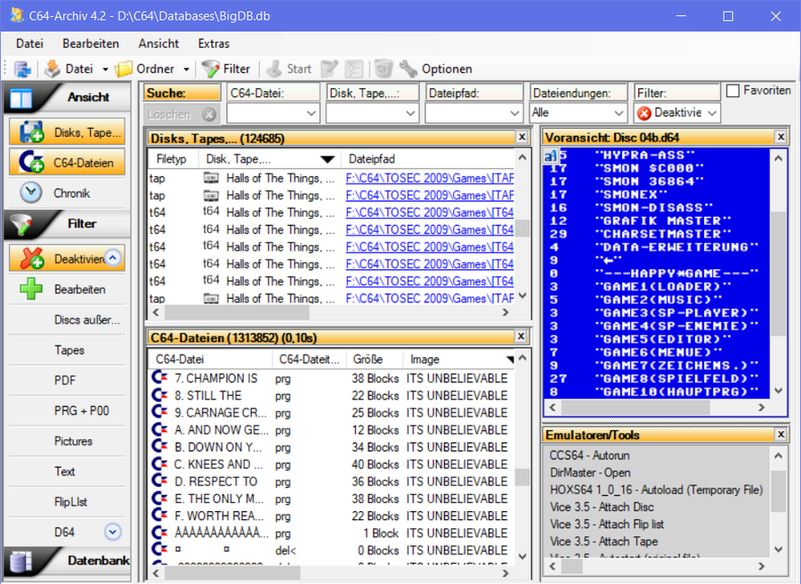Open the Filter dropdown showing Deaktivie

(x=677, y=112)
